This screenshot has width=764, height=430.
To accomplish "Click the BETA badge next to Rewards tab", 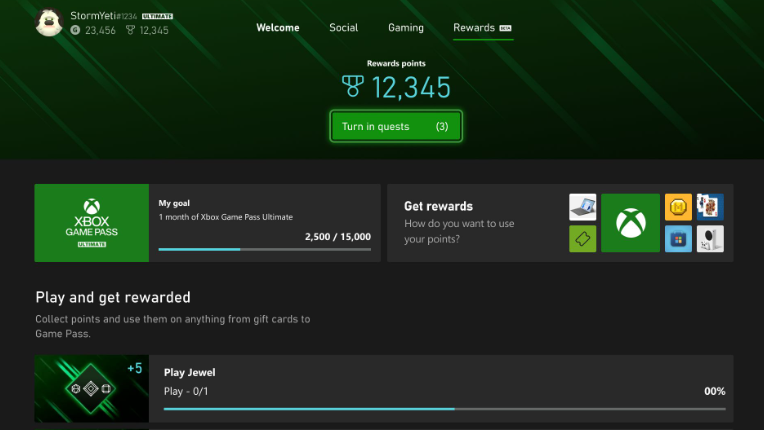I will coord(505,28).
